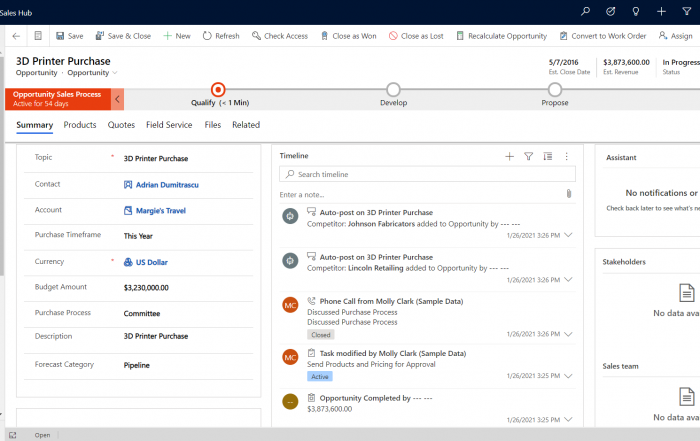Click the Description field
This screenshot has width=700, height=441.
(156, 336)
